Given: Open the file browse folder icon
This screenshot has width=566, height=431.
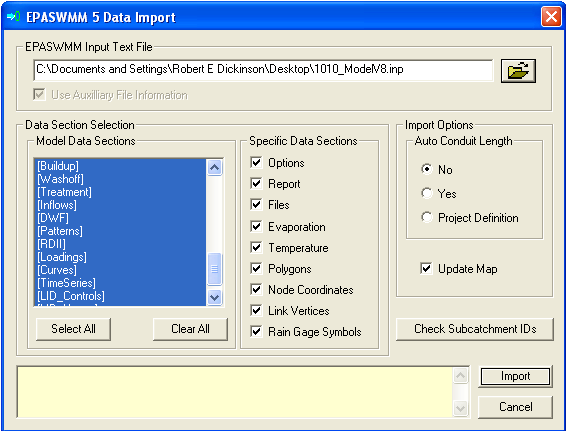Looking at the screenshot, I should (518, 71).
